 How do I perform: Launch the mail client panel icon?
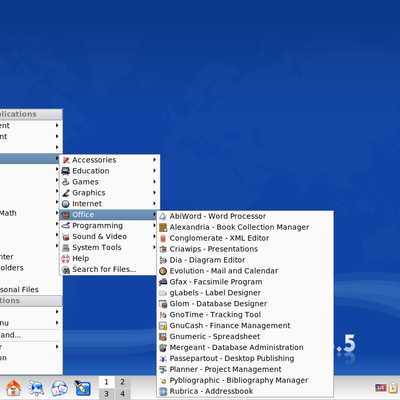59,388
